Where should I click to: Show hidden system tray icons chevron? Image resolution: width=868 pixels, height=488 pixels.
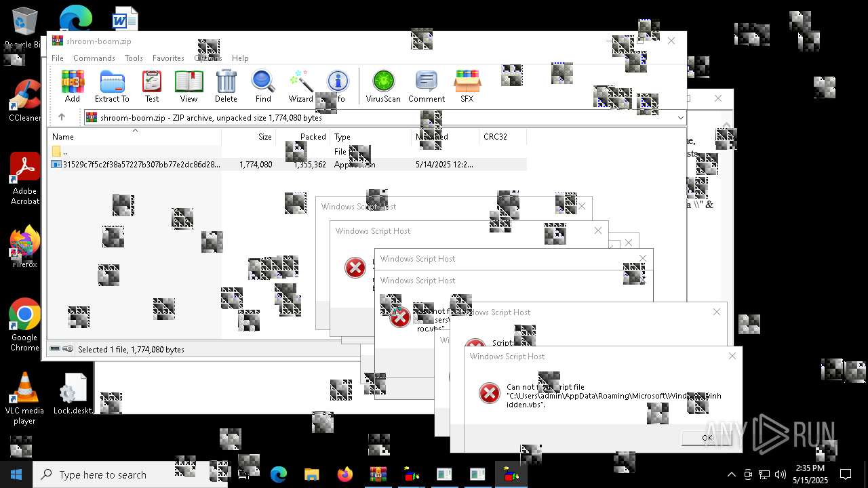click(731, 474)
